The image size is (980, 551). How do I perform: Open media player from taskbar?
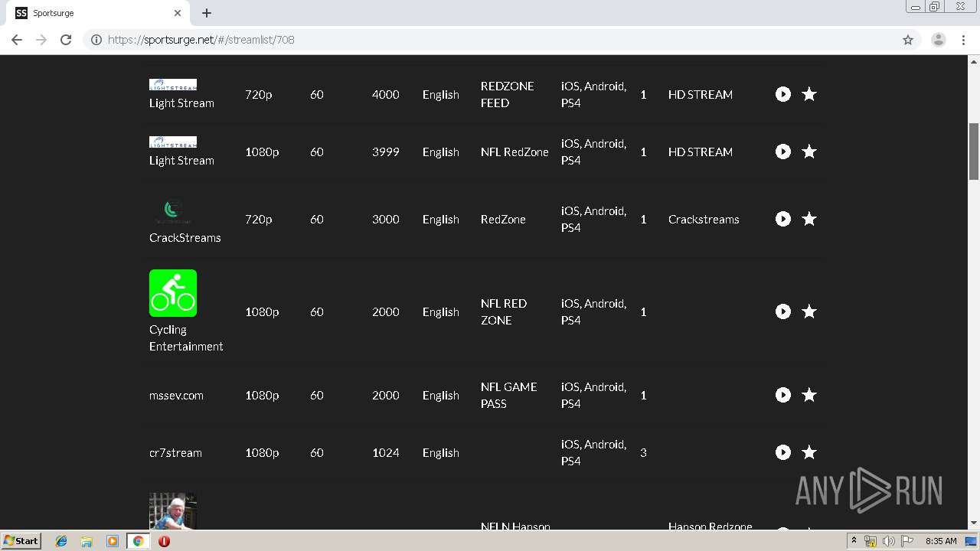[112, 541]
